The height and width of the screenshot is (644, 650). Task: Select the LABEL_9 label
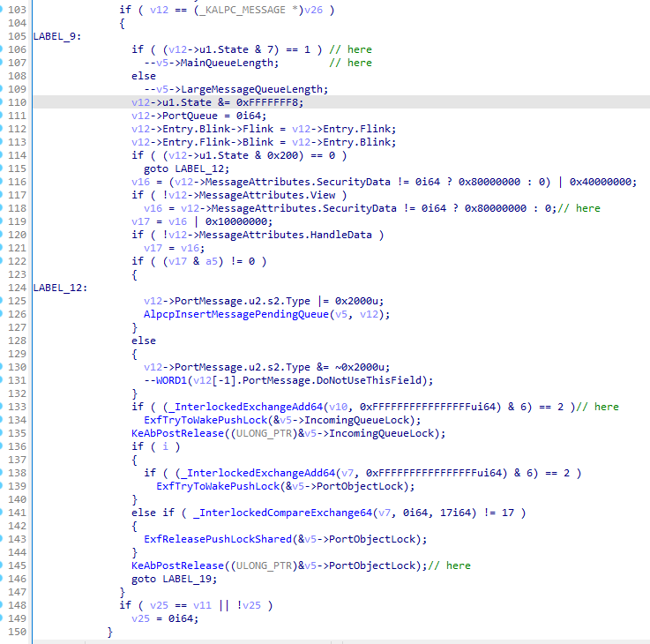(55, 36)
